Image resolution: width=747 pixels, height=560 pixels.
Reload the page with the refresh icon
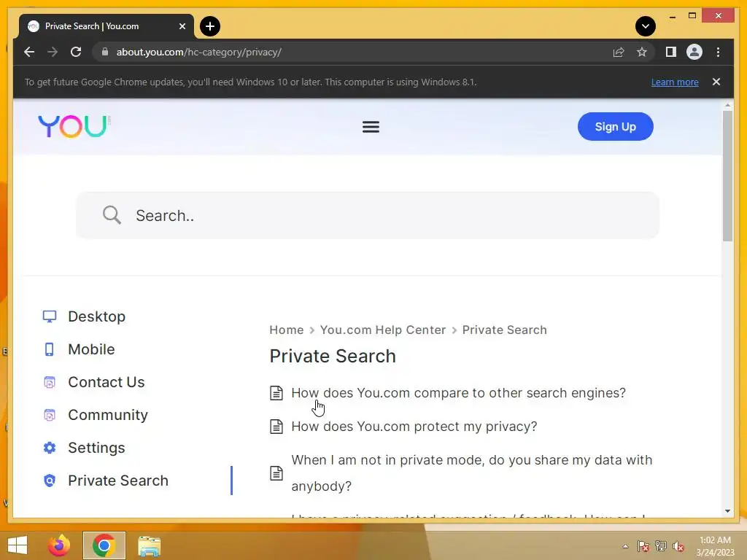[76, 52]
